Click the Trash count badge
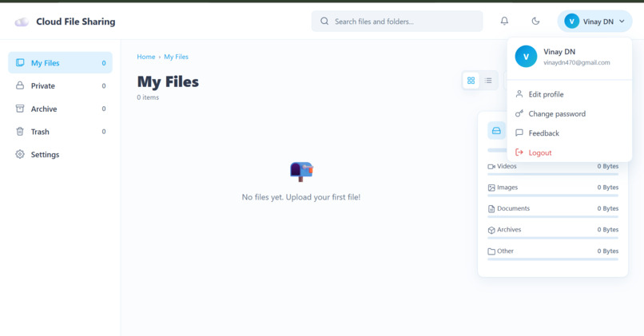This screenshot has width=644, height=336. (x=104, y=132)
